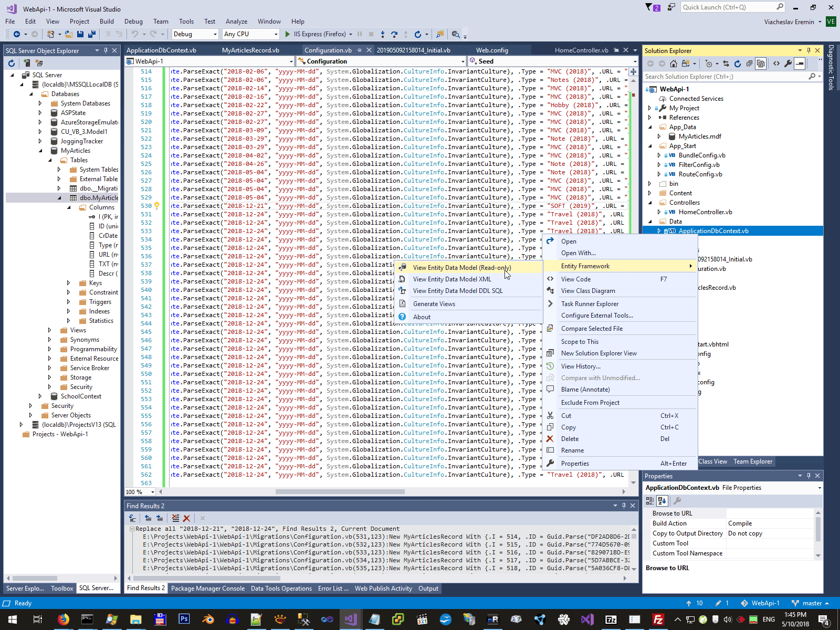This screenshot has height=630, width=840.
Task: Click Go to Next Location in Find Results
Action: [x=160, y=518]
